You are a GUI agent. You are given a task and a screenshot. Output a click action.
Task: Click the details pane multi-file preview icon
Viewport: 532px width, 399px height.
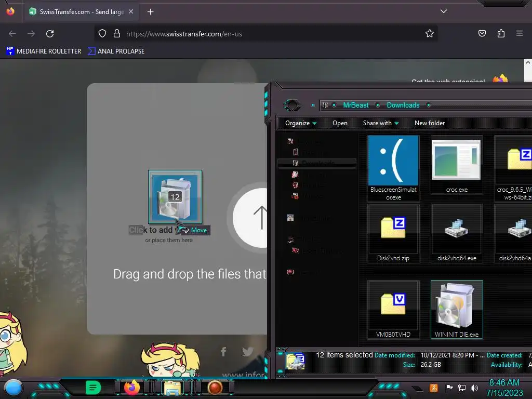(295, 362)
